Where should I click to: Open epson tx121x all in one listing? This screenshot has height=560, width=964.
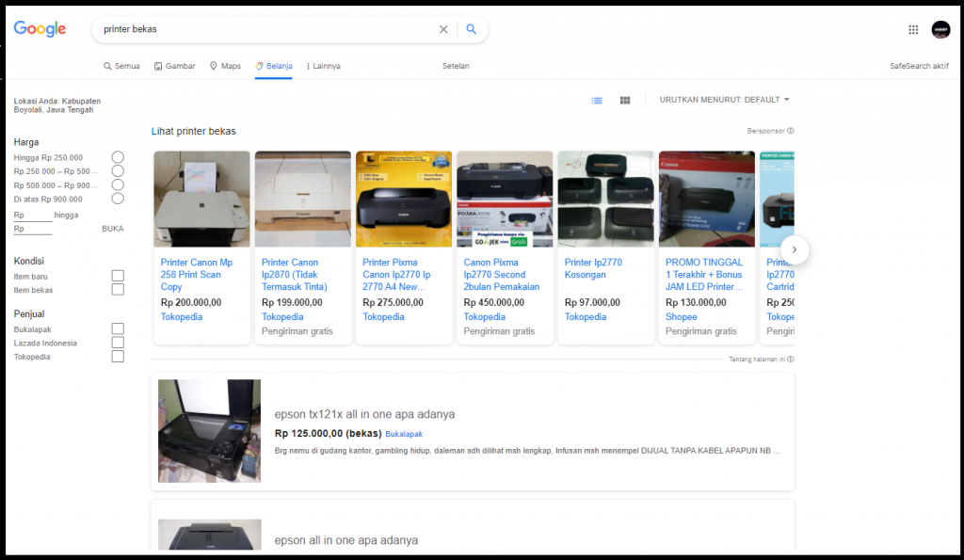364,414
